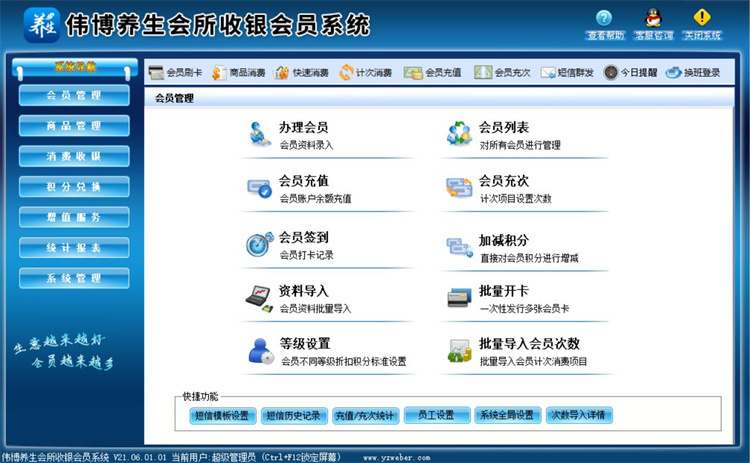Screen dimensions: 750x463
Task: Select 快速消费 toolbar item
Action: click(x=301, y=72)
